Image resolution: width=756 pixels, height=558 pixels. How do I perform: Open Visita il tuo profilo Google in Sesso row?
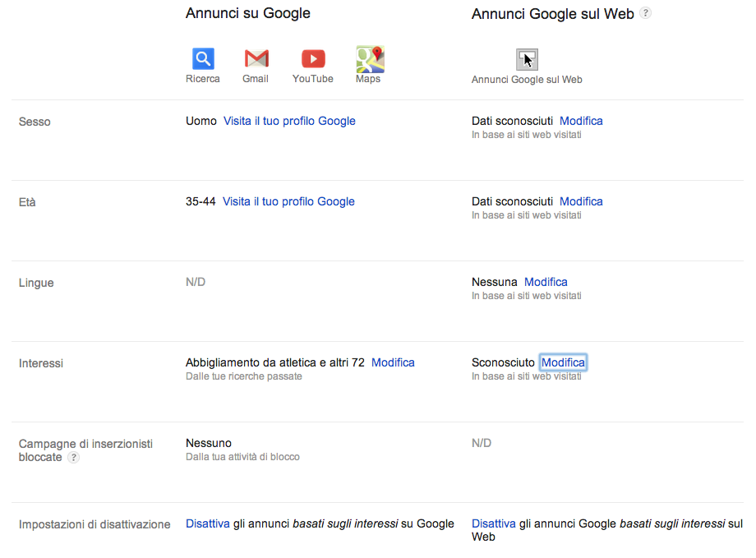289,121
